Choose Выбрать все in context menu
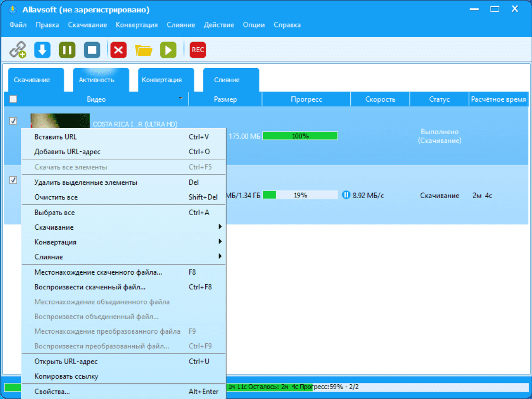532x399 pixels. coord(123,213)
